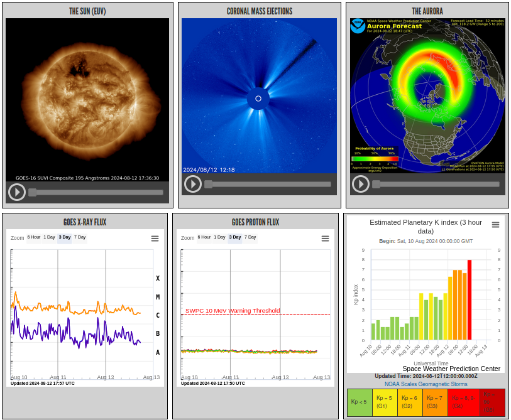Click the NOAA logo in aurora image
This screenshot has width=511, height=420.
(x=358, y=26)
